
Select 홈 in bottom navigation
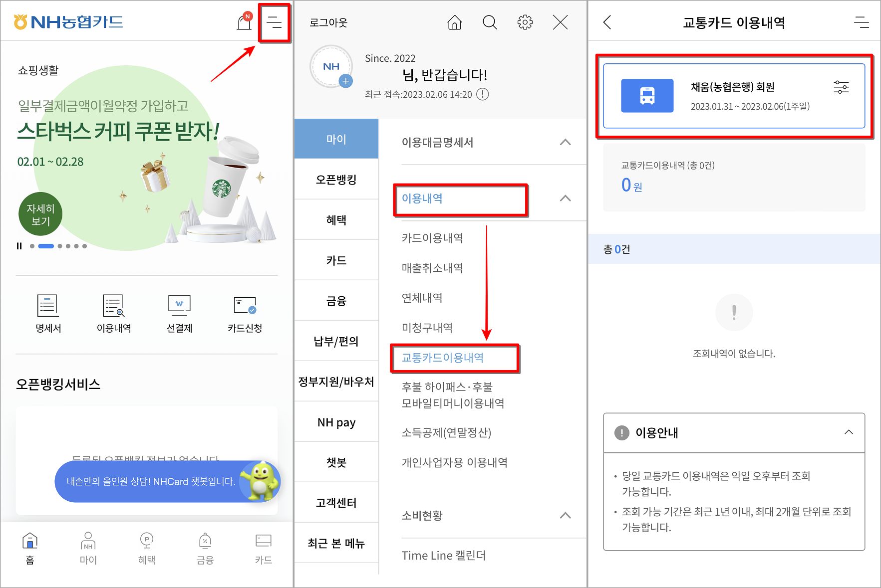[30, 548]
